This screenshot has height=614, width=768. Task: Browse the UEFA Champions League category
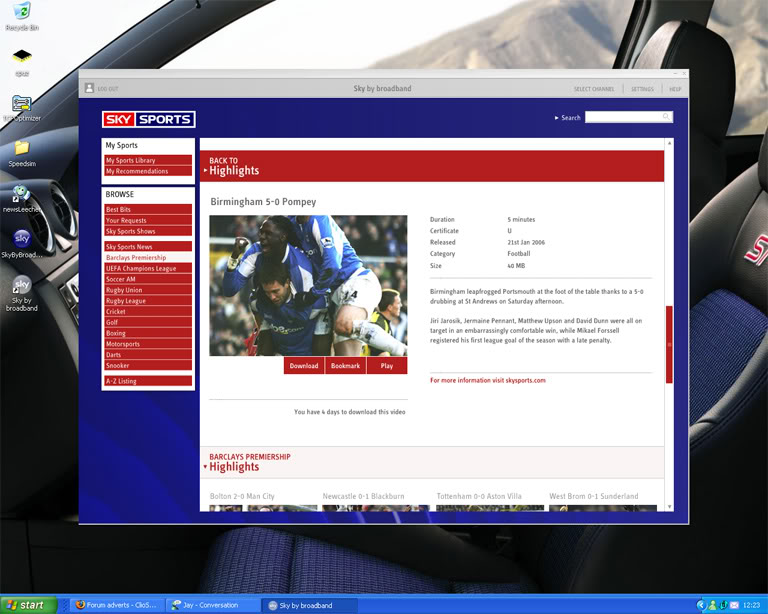point(141,268)
